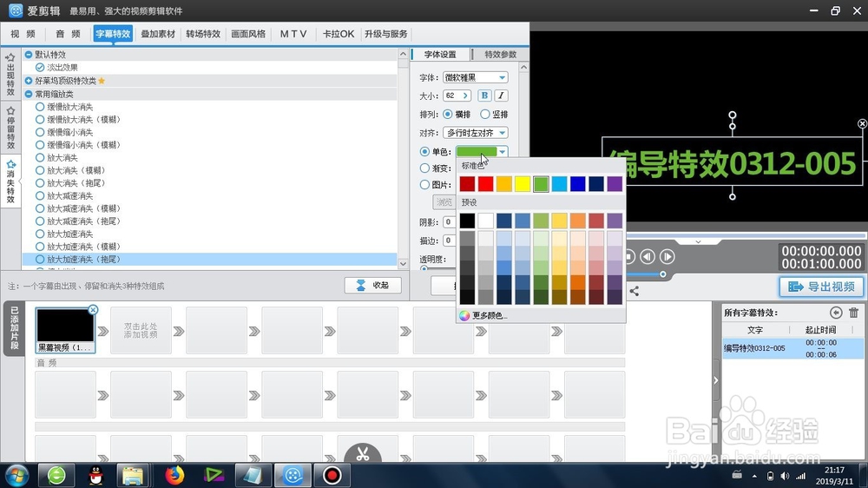Click the red record button taskbar icon
Image resolution: width=868 pixels, height=488 pixels.
pyautogui.click(x=332, y=475)
